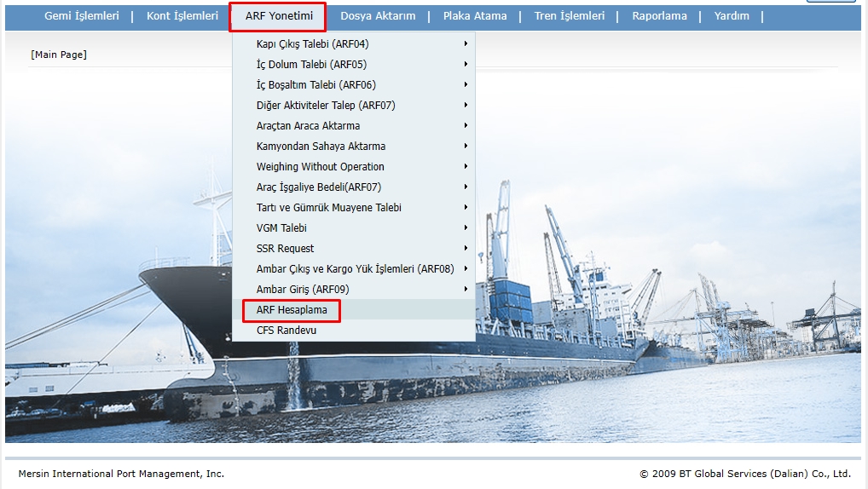
Task: Click the Yardım menu item
Action: [x=732, y=16]
